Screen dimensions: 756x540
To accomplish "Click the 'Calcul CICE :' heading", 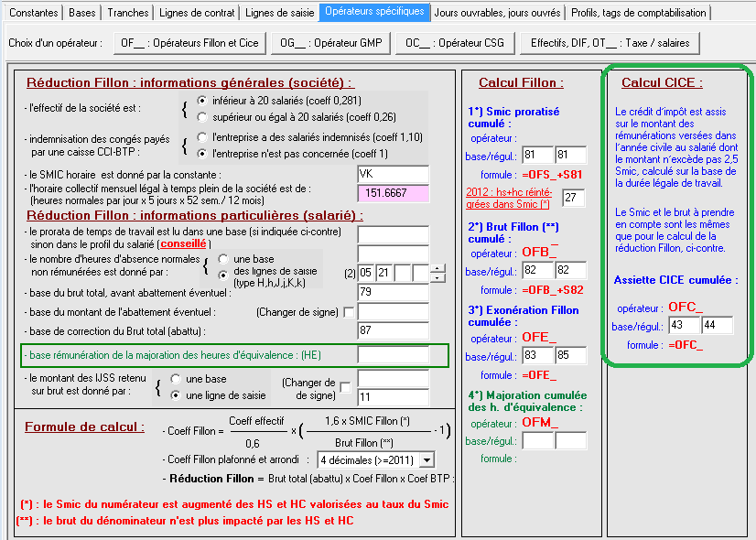I will click(x=662, y=83).
